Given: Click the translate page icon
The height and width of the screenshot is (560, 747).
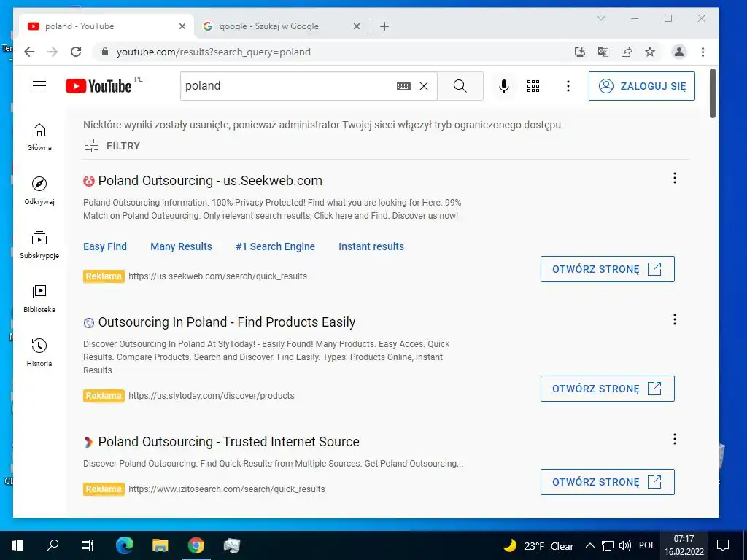Looking at the screenshot, I should [x=603, y=52].
